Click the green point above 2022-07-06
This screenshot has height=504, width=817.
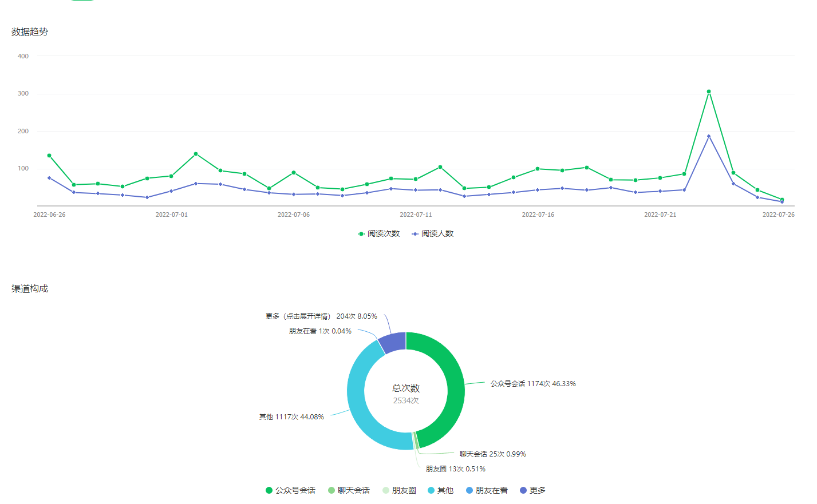[294, 172]
